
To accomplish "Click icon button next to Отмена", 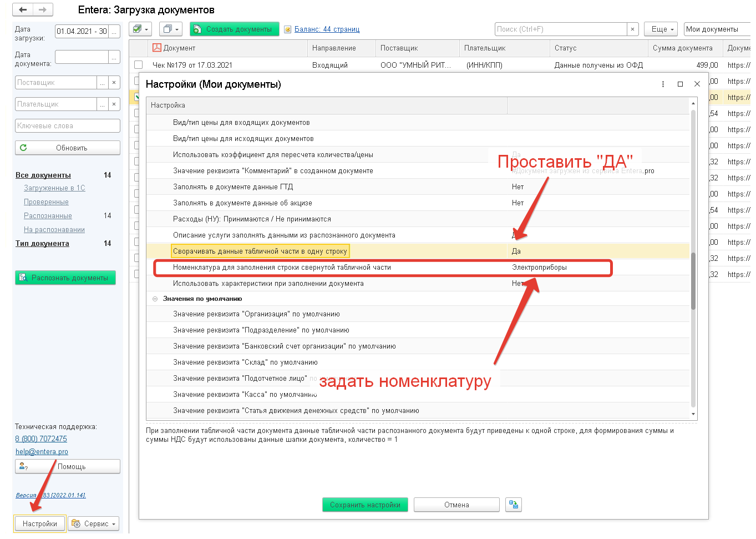I will click(514, 505).
